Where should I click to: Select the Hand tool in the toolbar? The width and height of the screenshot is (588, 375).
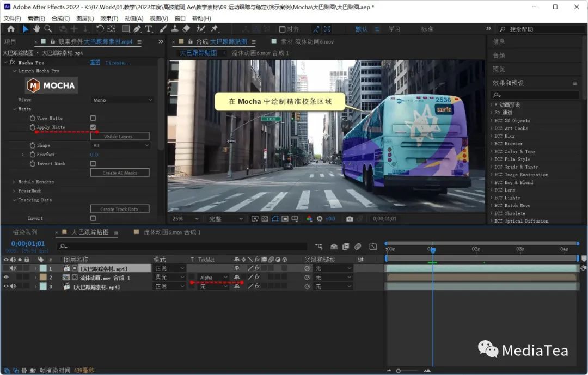tap(36, 29)
